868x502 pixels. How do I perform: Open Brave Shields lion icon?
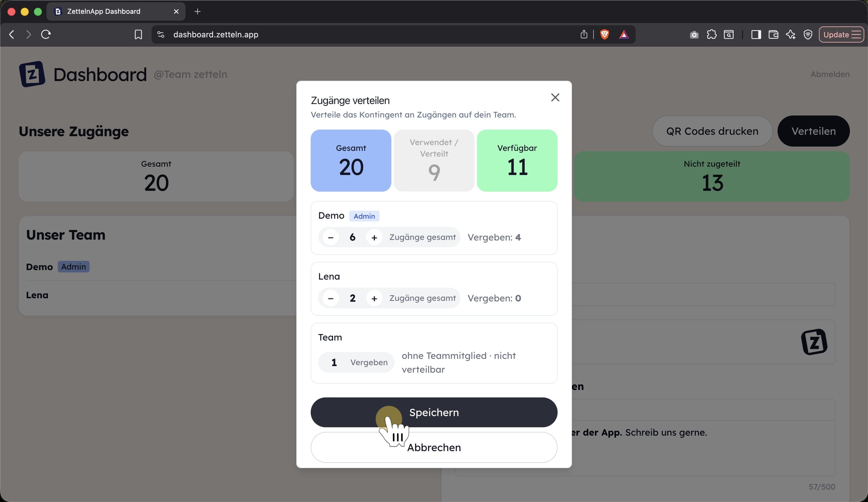(x=604, y=34)
